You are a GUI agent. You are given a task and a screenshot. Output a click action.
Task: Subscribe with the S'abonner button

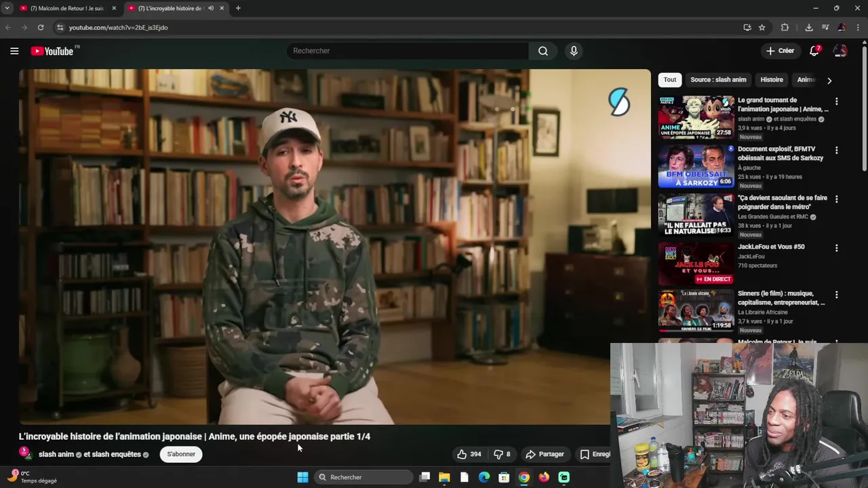tap(181, 454)
